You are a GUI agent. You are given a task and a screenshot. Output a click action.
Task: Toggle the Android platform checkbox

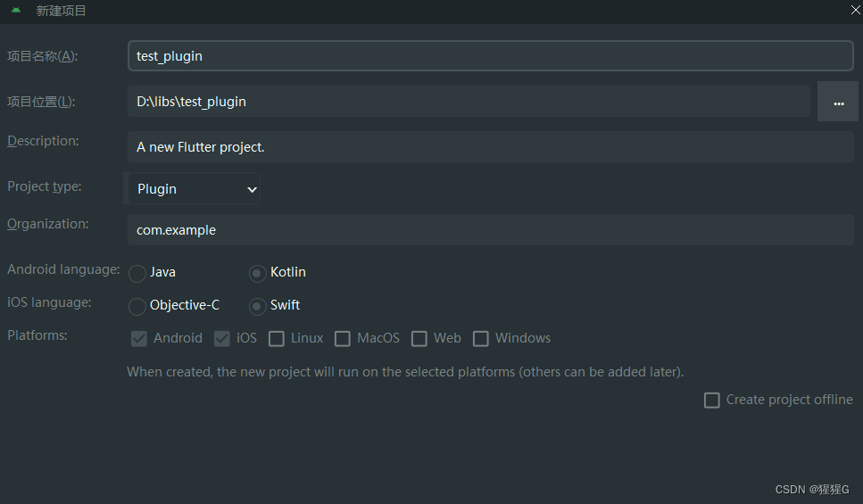point(139,339)
